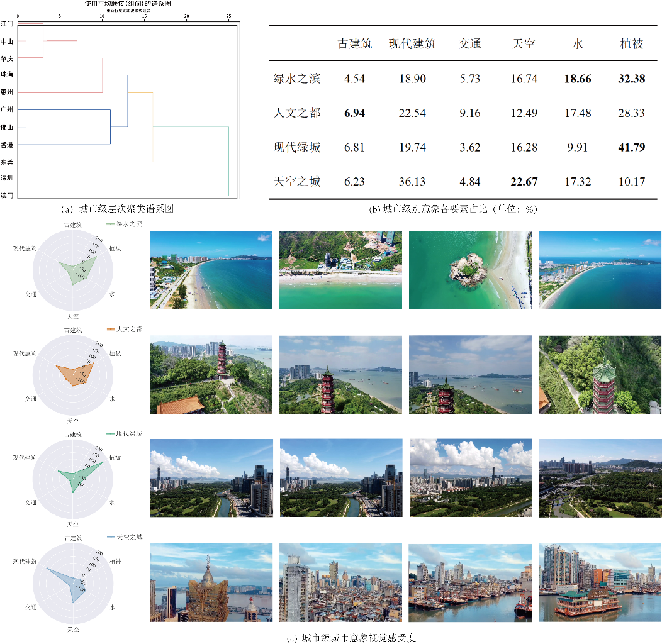Viewport: 662px width, 644px height.
Task: Open the harbor with docked boats photo
Action: coord(469,582)
